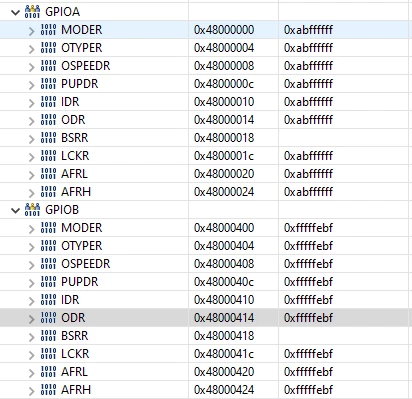The image size is (412, 399).
Task: Expand the GPIOB MODER register
Action: (32, 229)
